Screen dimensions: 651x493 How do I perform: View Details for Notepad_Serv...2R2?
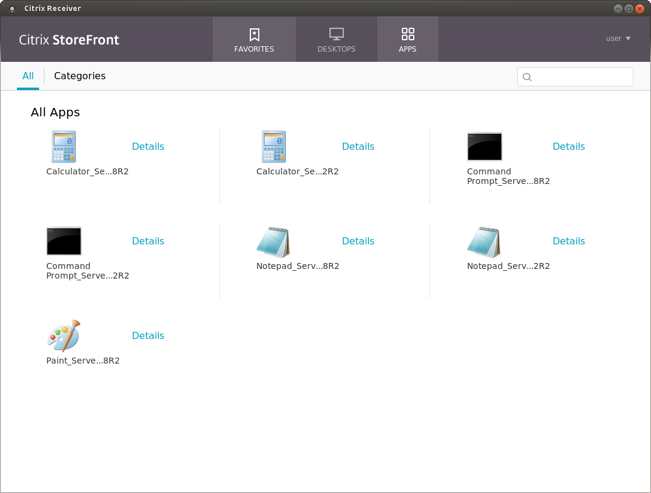click(568, 241)
